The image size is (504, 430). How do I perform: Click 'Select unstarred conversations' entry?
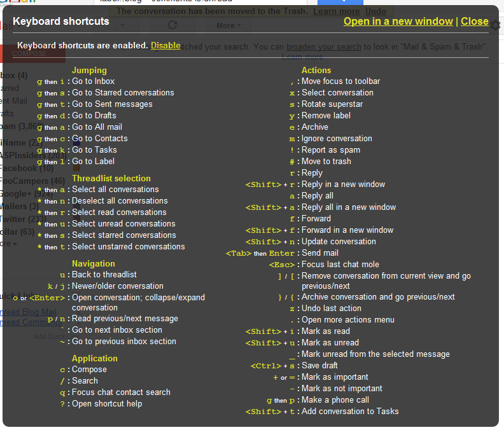pyautogui.click(x=129, y=247)
